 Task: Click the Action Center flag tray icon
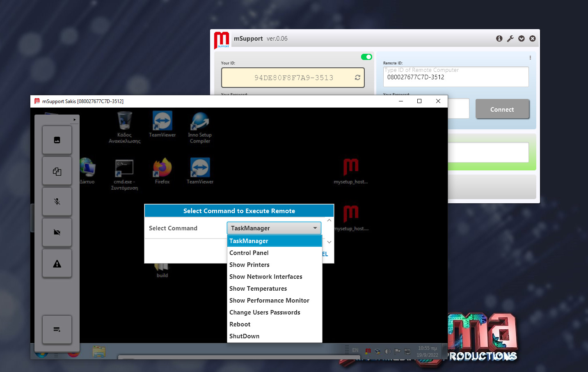397,351
